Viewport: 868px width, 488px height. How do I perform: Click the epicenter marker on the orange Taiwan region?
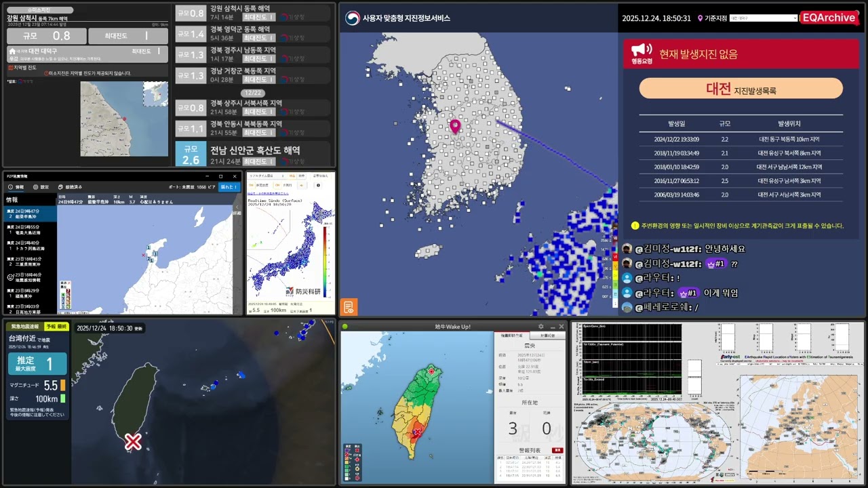(x=417, y=432)
